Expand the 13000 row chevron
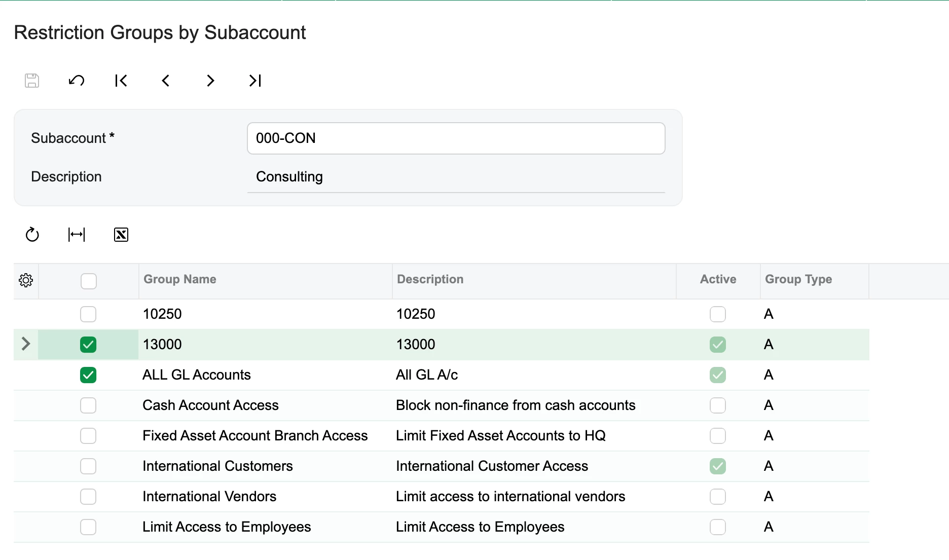Screen dimensions: 949x560 pyautogui.click(x=26, y=344)
